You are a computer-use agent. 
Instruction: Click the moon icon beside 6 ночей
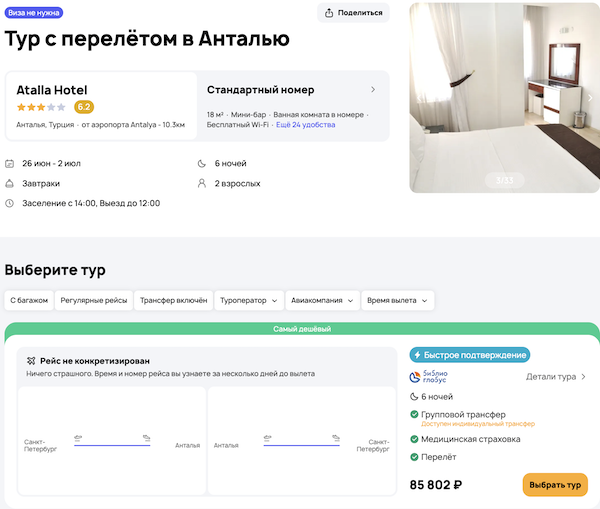click(x=204, y=163)
